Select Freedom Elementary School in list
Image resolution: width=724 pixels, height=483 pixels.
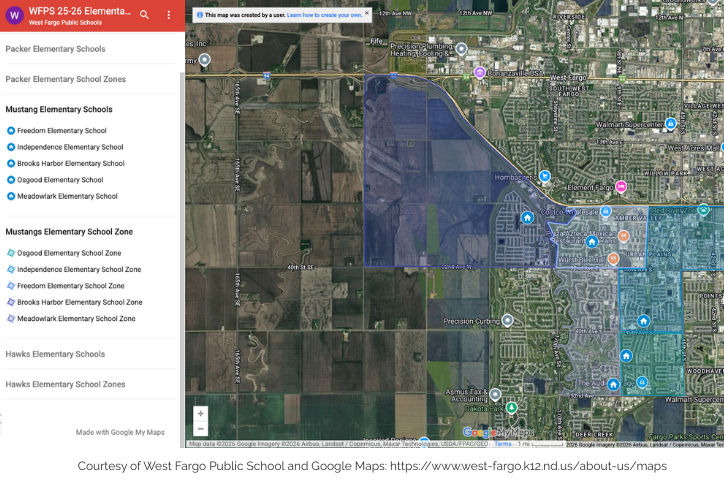coord(61,131)
